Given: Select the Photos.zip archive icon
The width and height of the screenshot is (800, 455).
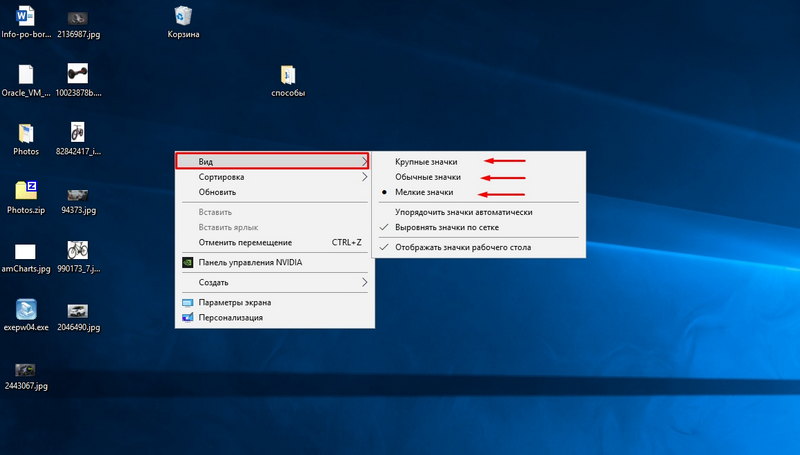Looking at the screenshot, I should tap(26, 191).
